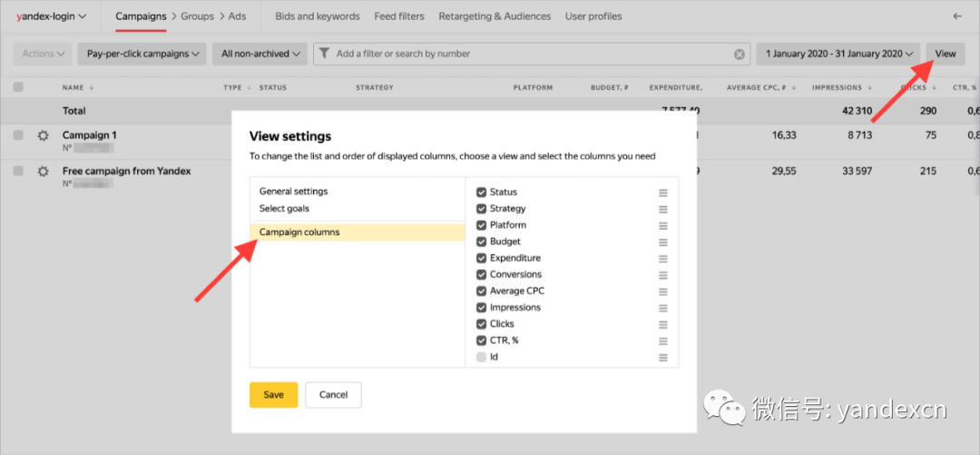Grab the drag handle next to Status
Screen dimensions: 980x455
663,193
